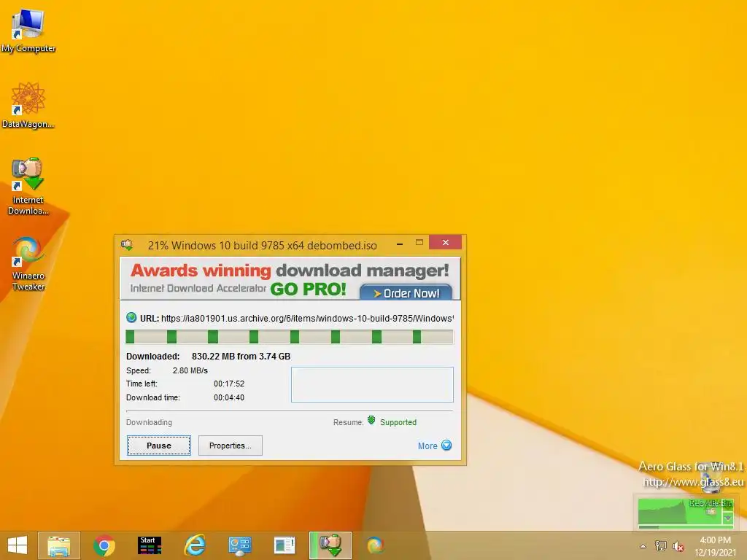The width and height of the screenshot is (747, 560).
Task: Click the Downloading status label
Action: pyautogui.click(x=149, y=422)
